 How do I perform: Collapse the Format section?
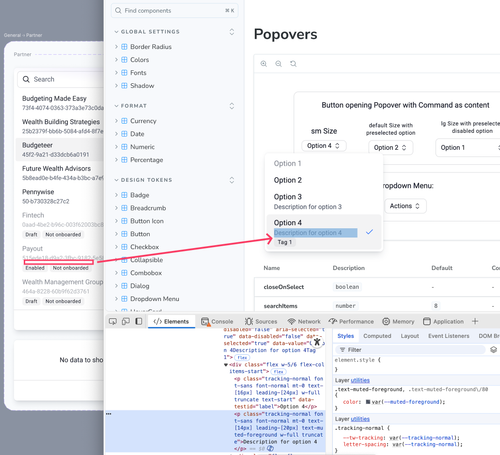pos(116,106)
